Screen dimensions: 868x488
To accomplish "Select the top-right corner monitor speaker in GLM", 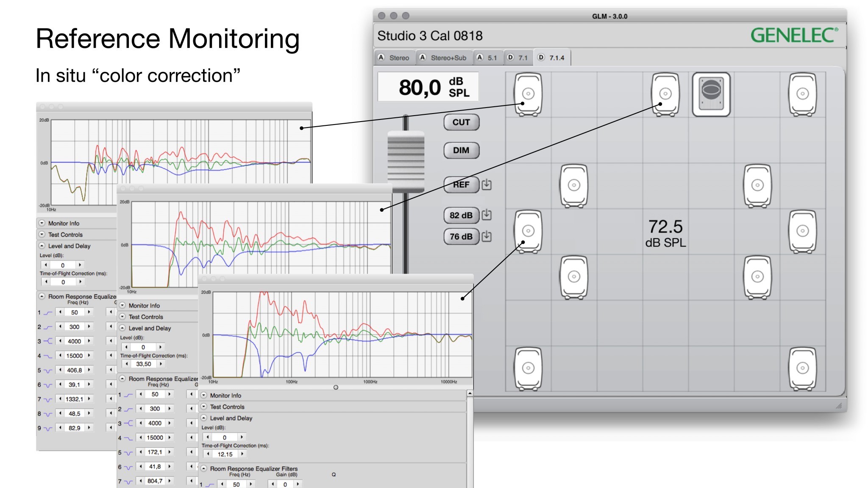I will pos(803,94).
